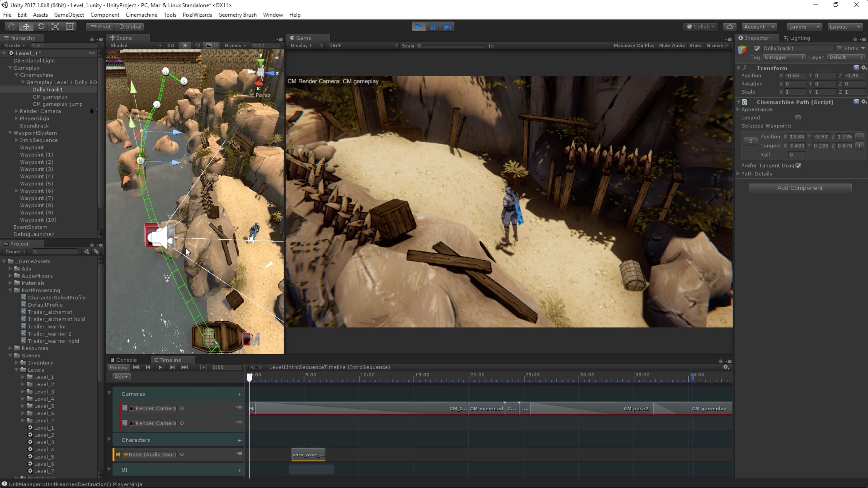
Task: Click the Add Component button in Inspector
Action: pyautogui.click(x=800, y=187)
